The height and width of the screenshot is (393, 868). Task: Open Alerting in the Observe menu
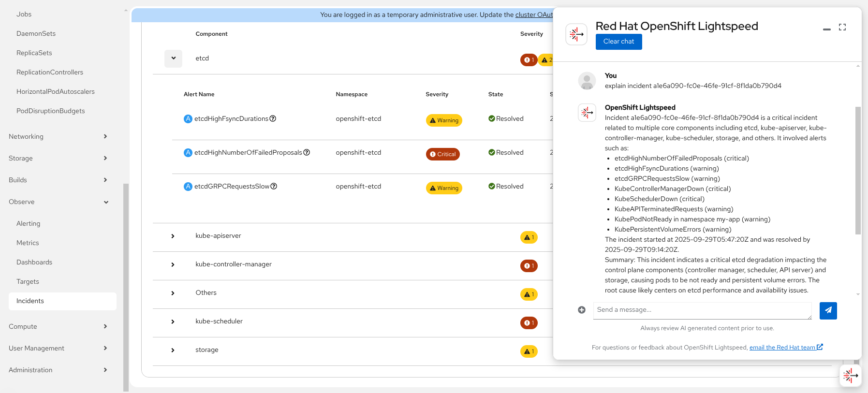pyautogui.click(x=29, y=223)
